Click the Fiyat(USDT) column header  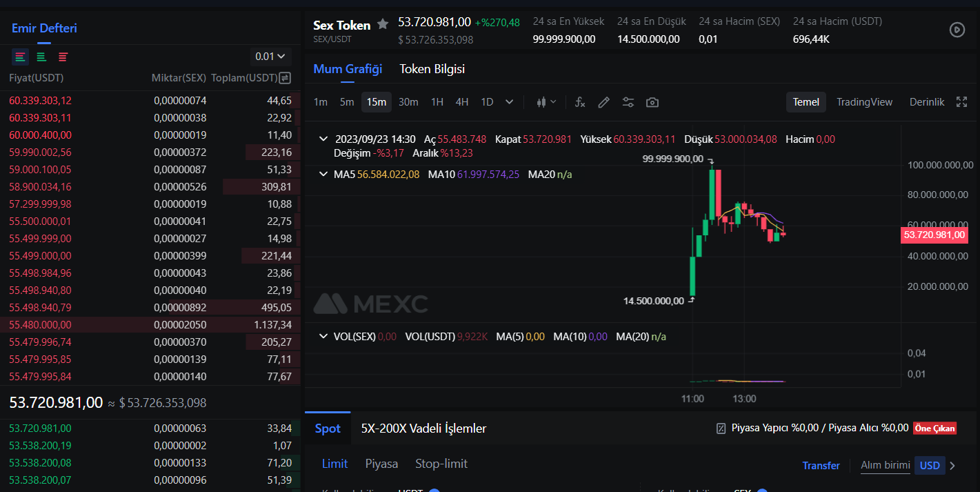[x=36, y=78]
